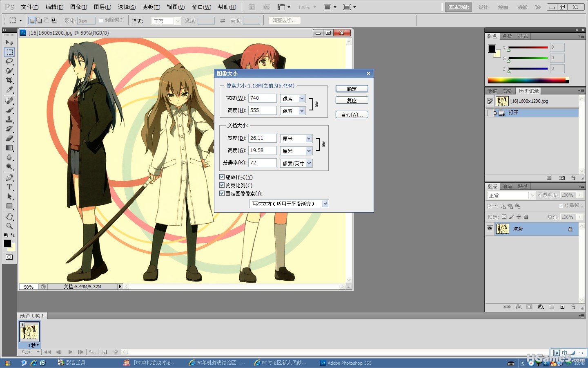The width and height of the screenshot is (588, 368).
Task: Switch to the 蒙版 tab
Action: pyautogui.click(x=508, y=91)
